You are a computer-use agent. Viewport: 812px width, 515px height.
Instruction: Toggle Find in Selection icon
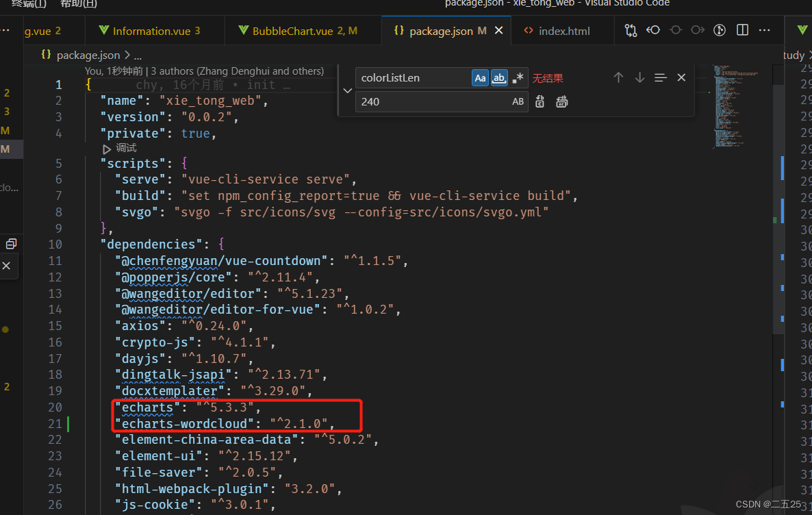(660, 77)
